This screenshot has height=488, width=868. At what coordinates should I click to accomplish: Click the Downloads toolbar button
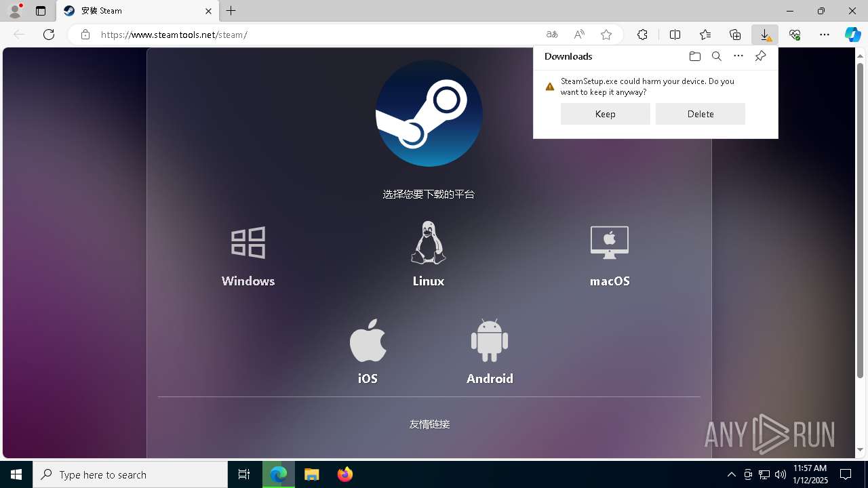[x=764, y=35]
